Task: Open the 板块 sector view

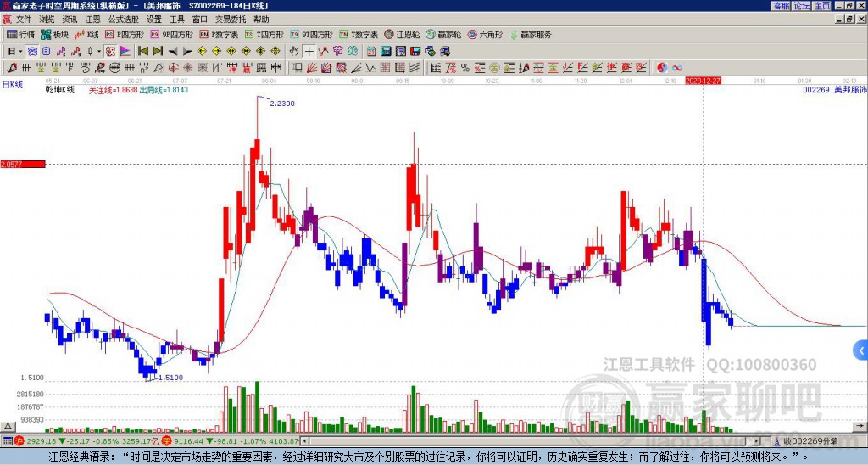Action: (x=54, y=34)
